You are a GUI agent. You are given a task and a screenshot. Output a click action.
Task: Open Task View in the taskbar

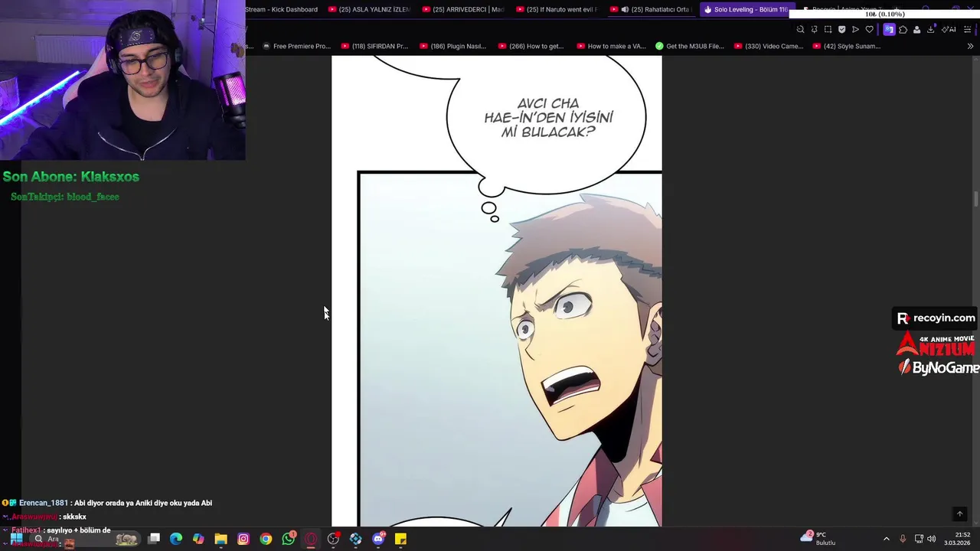click(x=154, y=539)
